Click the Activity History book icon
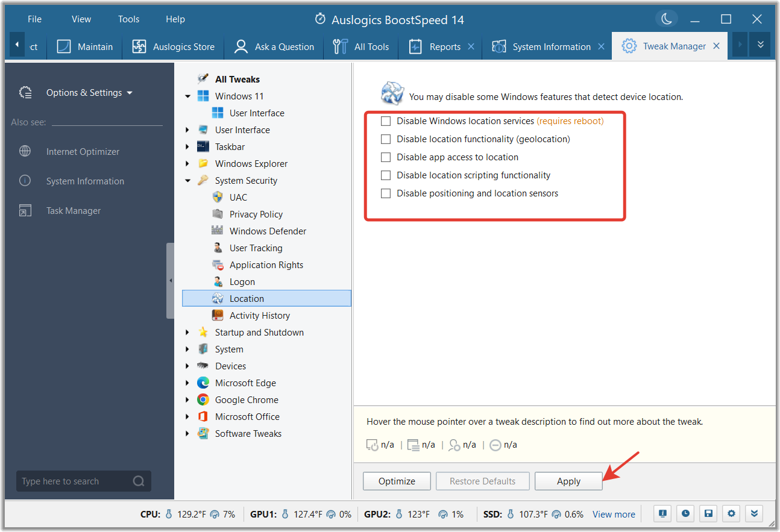Image resolution: width=780 pixels, height=532 pixels. pyautogui.click(x=218, y=315)
